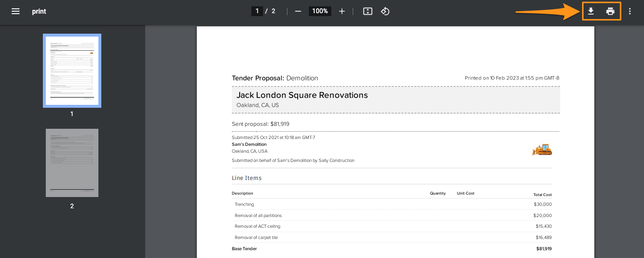This screenshot has height=258, width=644.
Task: Print the tender proposal using the printer icon
Action: (610, 11)
